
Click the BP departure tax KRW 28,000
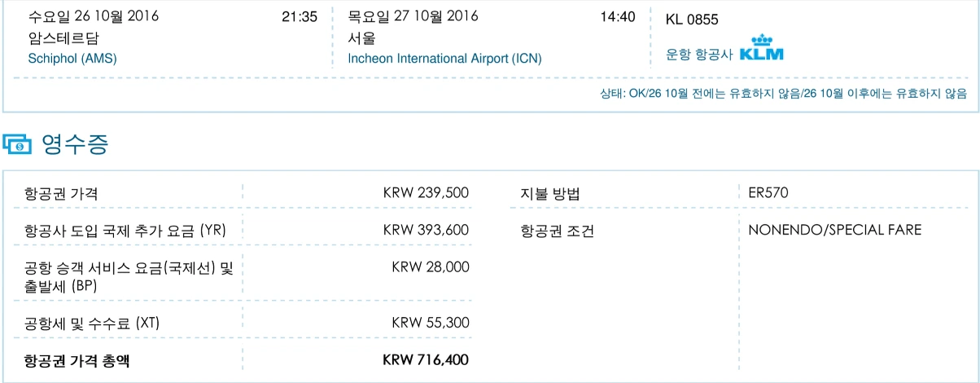pyautogui.click(x=430, y=266)
